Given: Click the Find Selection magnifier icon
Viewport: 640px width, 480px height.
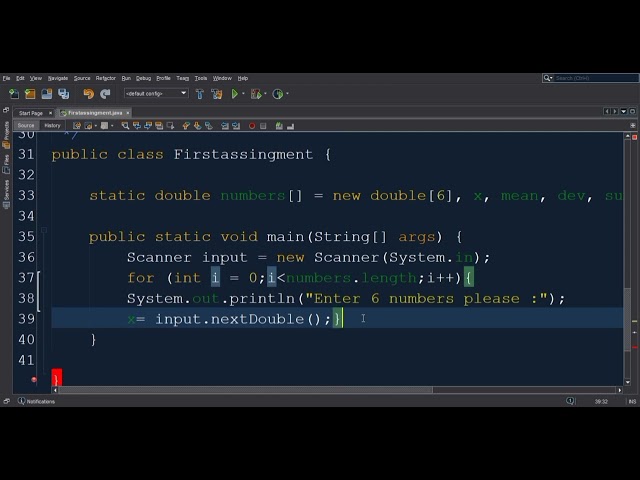Looking at the screenshot, I should [x=125, y=126].
